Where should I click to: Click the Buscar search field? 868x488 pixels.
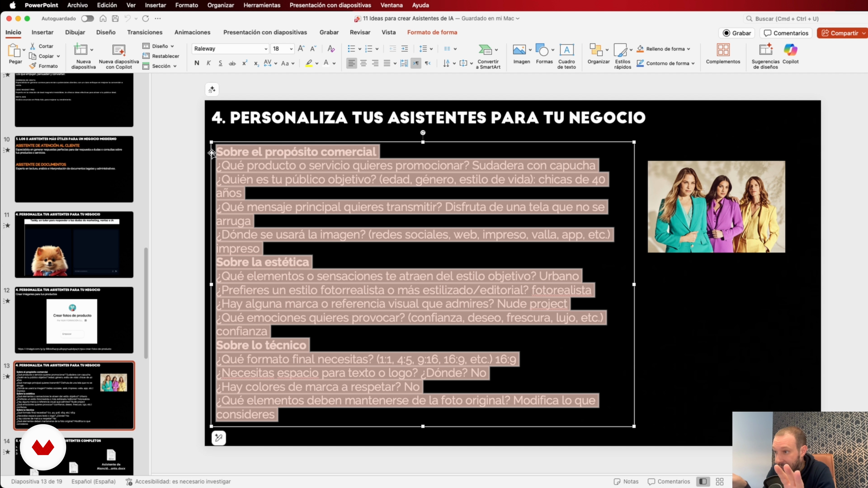pyautogui.click(x=805, y=19)
